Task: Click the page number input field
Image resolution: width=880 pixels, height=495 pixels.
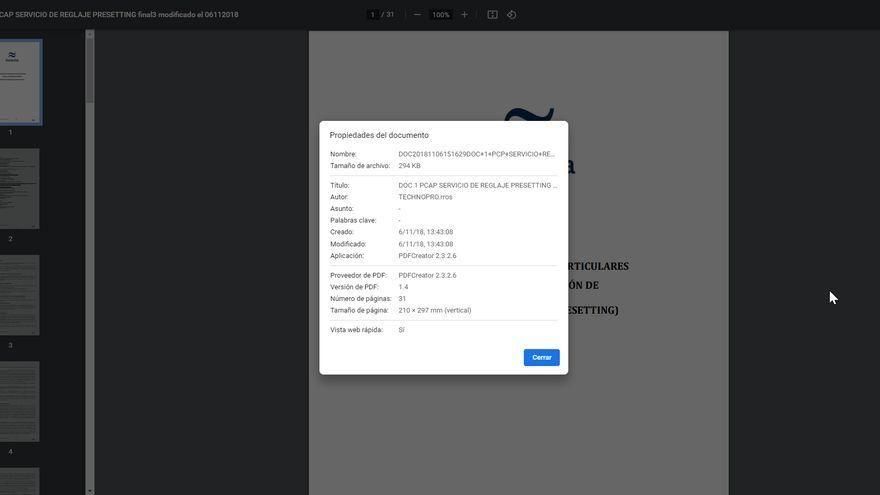Action: [373, 15]
